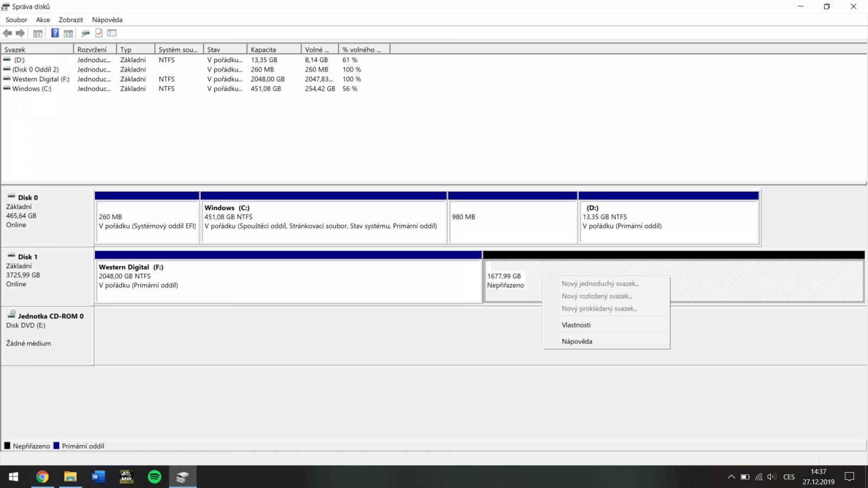
Task: Select the 260 MB EFI system partition
Action: click(x=147, y=217)
